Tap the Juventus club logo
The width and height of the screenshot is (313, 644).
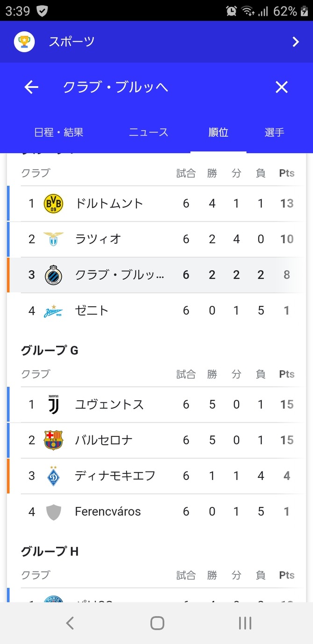pyautogui.click(x=53, y=405)
